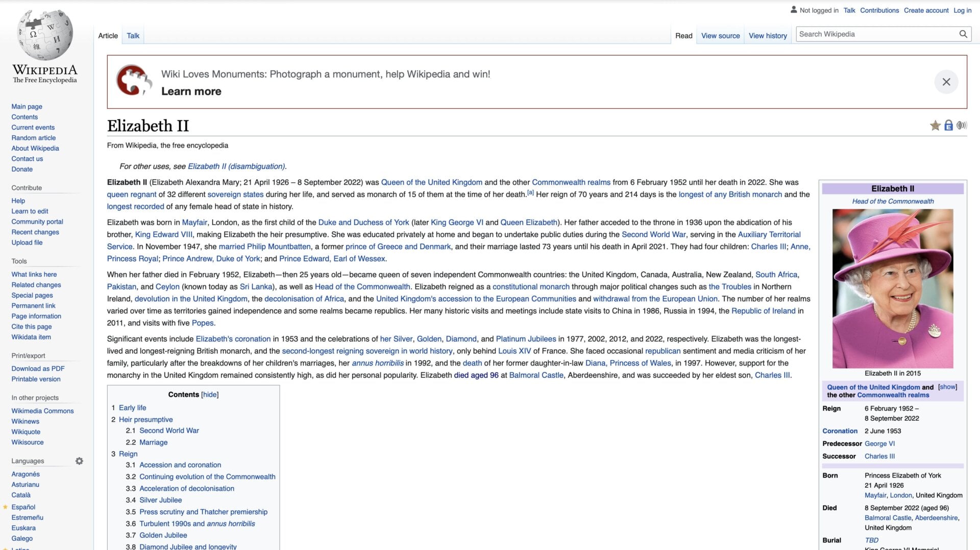Click the page protection padlock icon
This screenshot has width=980, height=550.
coord(948,125)
